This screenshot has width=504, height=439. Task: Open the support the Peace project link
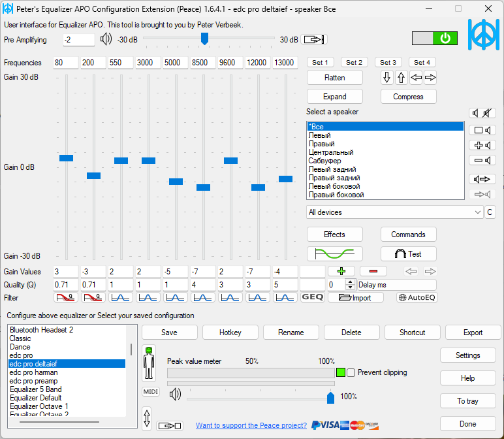click(251, 425)
